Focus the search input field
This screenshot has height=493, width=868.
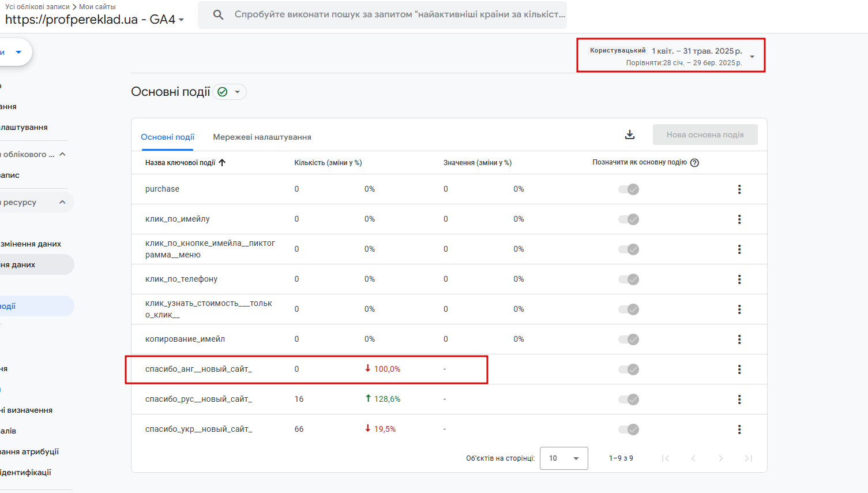(x=400, y=14)
